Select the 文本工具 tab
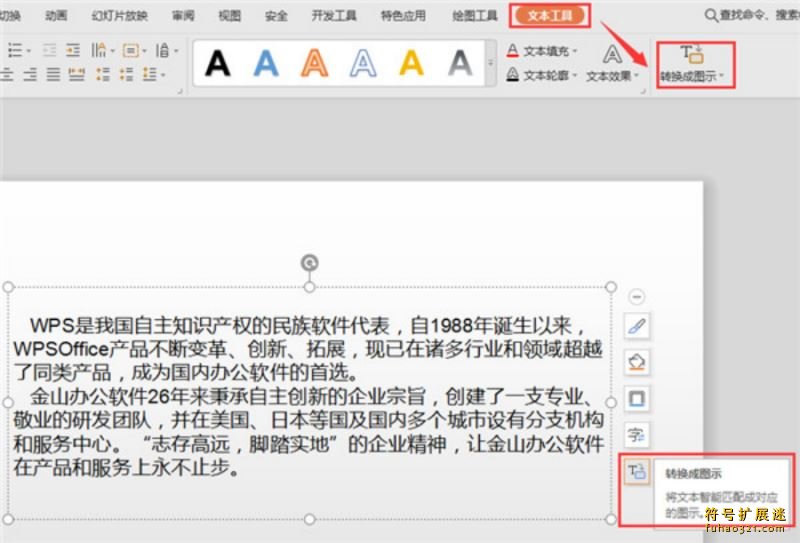 pos(550,16)
